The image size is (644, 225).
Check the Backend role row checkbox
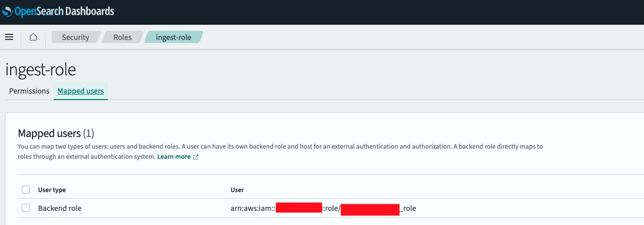(26, 208)
